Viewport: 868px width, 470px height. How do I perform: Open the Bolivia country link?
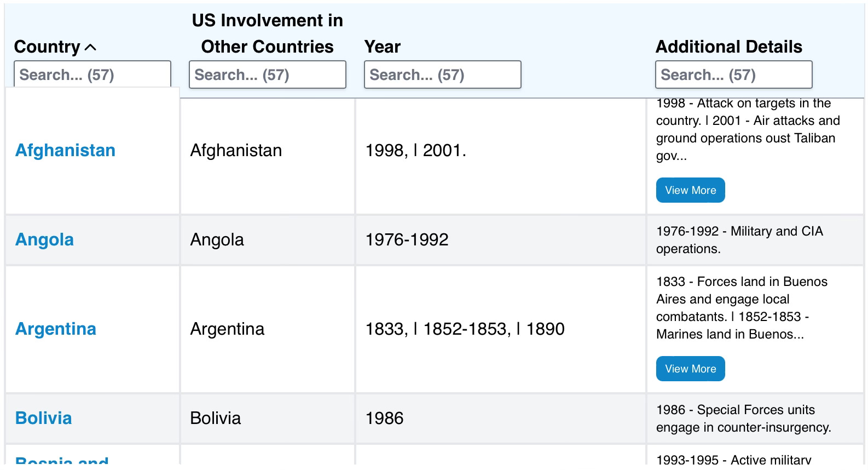[44, 419]
